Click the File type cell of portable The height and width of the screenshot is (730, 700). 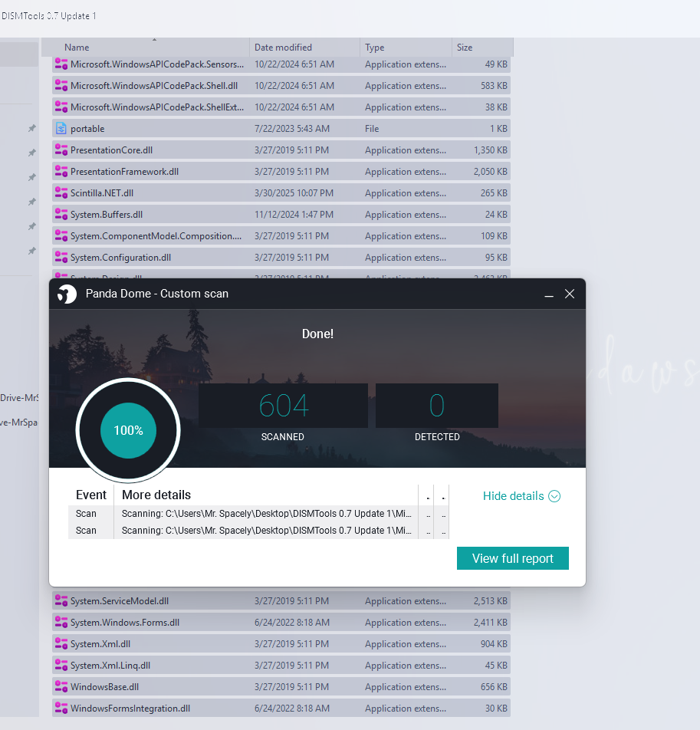(x=372, y=129)
